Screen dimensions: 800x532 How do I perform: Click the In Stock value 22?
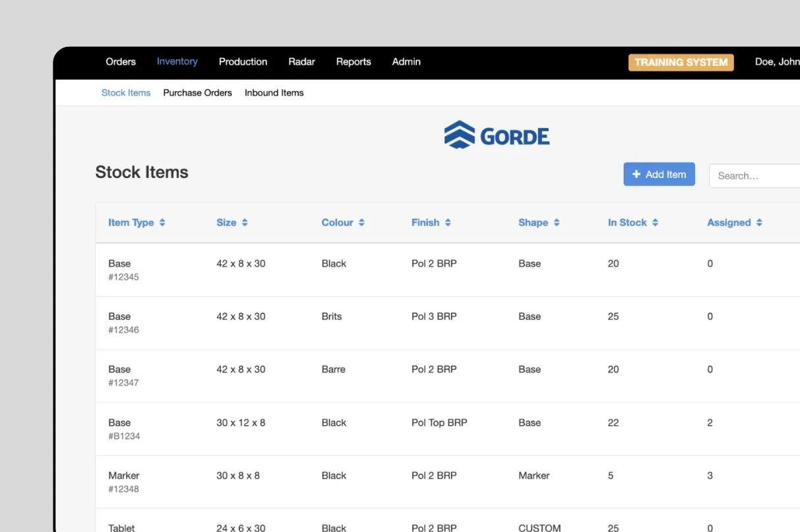point(613,423)
